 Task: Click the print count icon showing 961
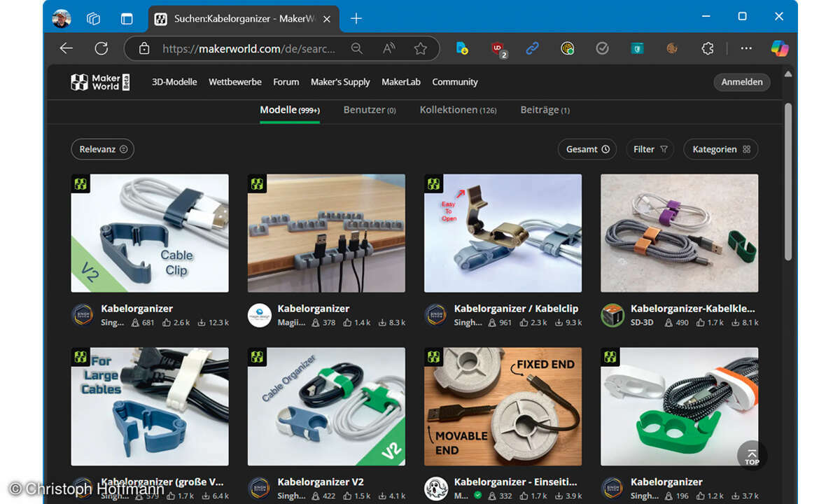pyautogui.click(x=491, y=323)
